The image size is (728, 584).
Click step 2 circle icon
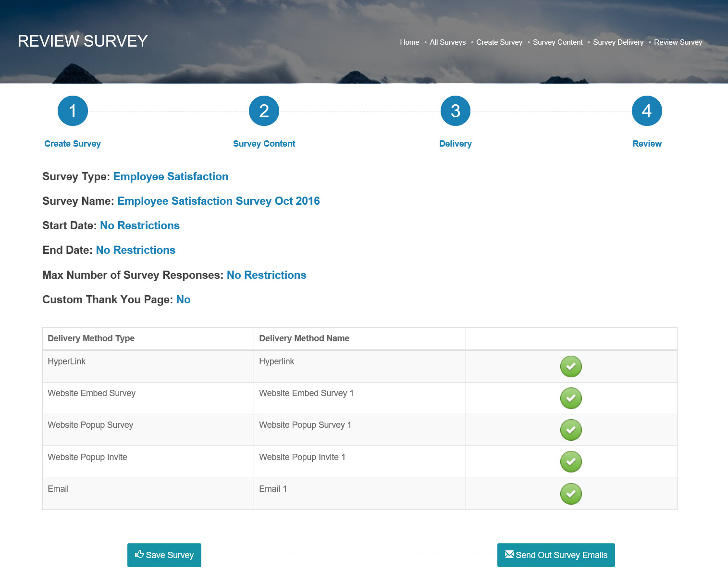tap(264, 111)
